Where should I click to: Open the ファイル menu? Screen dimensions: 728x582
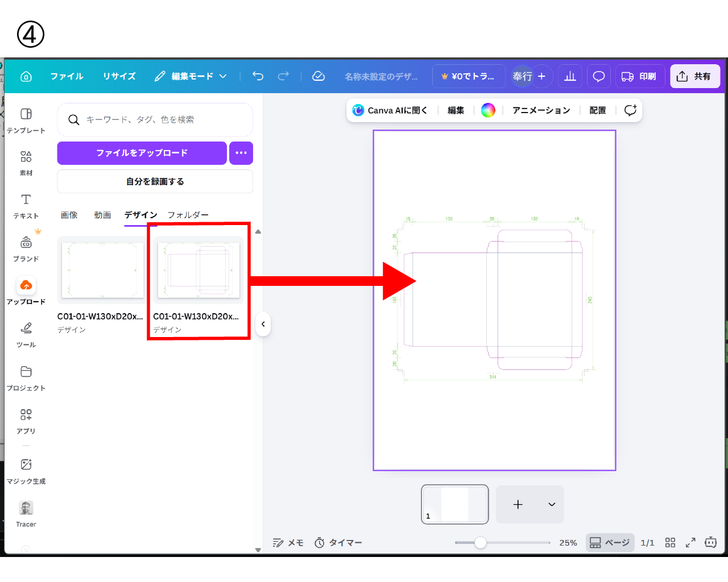(67, 76)
